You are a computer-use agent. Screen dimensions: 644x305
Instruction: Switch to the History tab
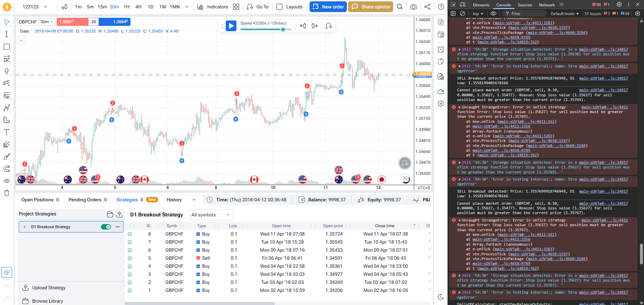[174, 200]
